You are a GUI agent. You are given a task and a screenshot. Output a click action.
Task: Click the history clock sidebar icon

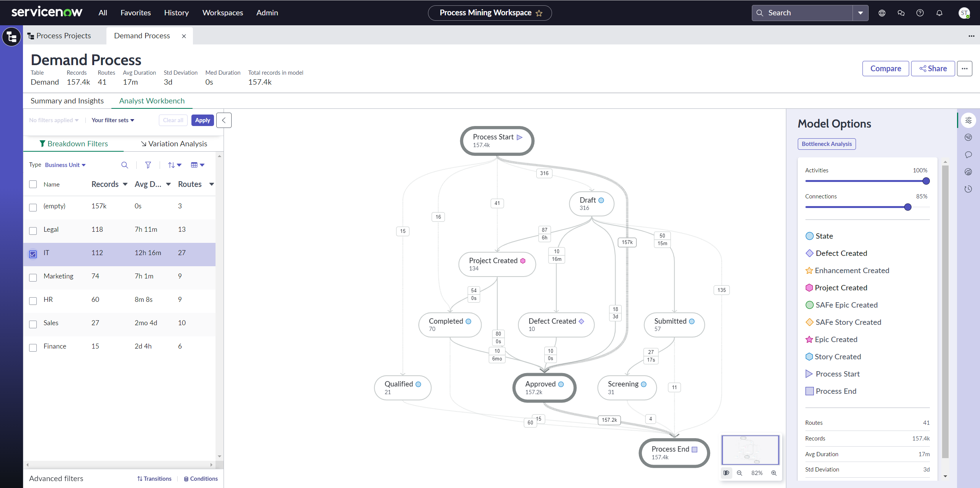pyautogui.click(x=968, y=189)
